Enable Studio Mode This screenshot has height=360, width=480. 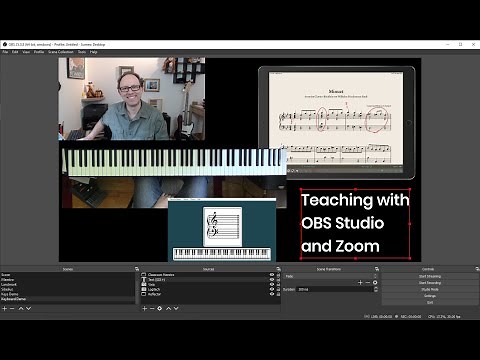[430, 289]
